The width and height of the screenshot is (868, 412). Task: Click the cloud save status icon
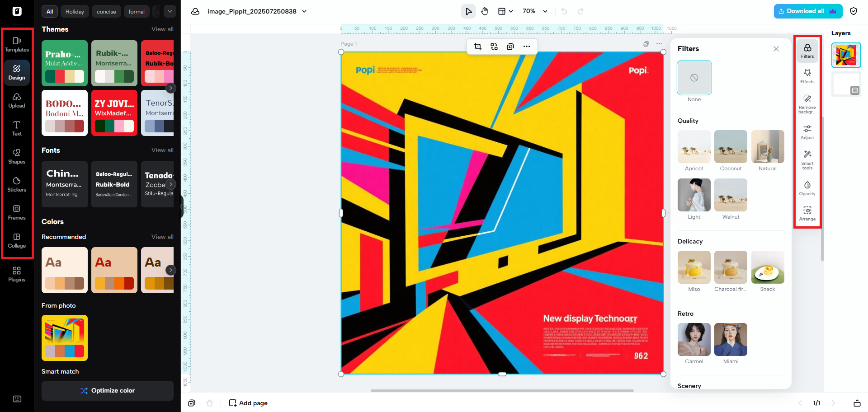[195, 11]
